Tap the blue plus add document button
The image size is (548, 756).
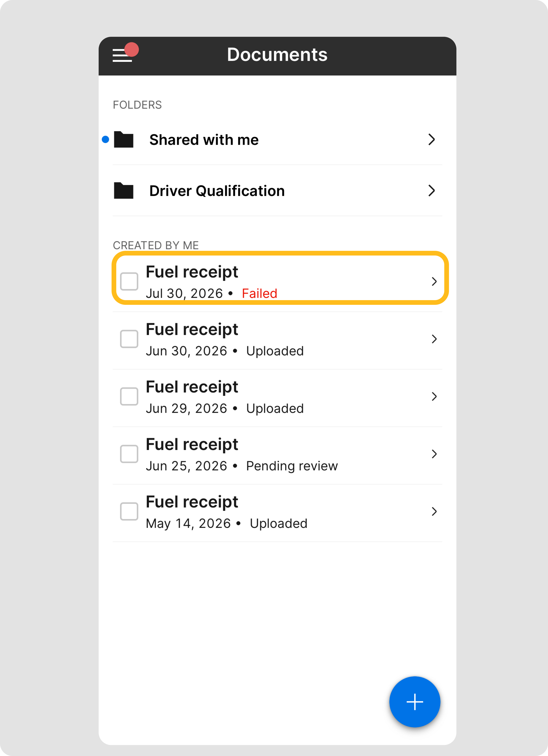(x=415, y=702)
